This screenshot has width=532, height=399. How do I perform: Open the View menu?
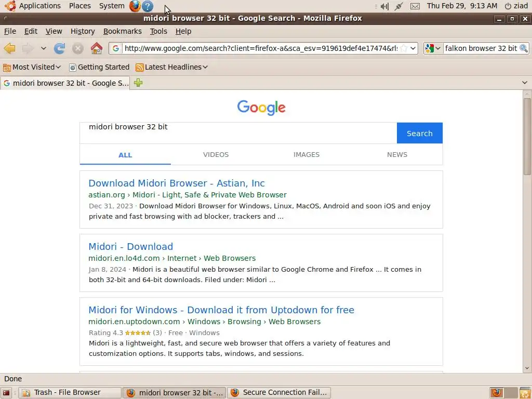(x=54, y=31)
